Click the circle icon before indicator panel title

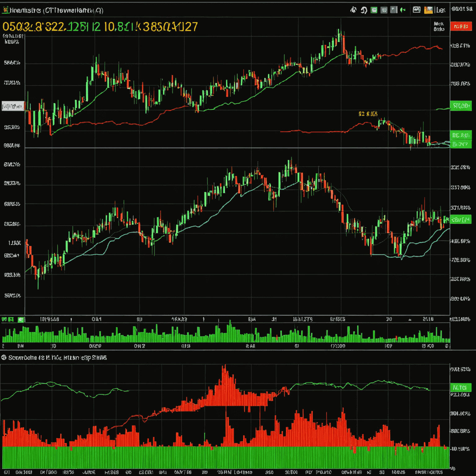4,358
